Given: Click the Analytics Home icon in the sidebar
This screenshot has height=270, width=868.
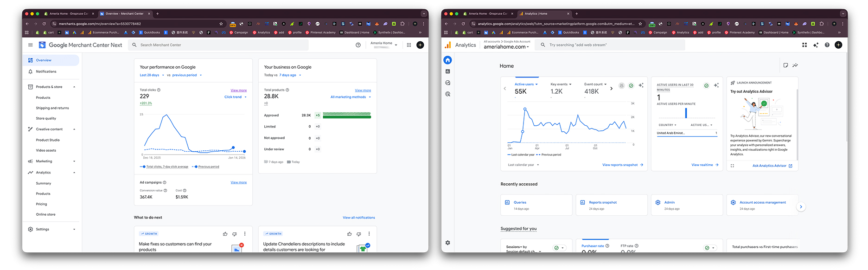Looking at the screenshot, I should point(447,60).
